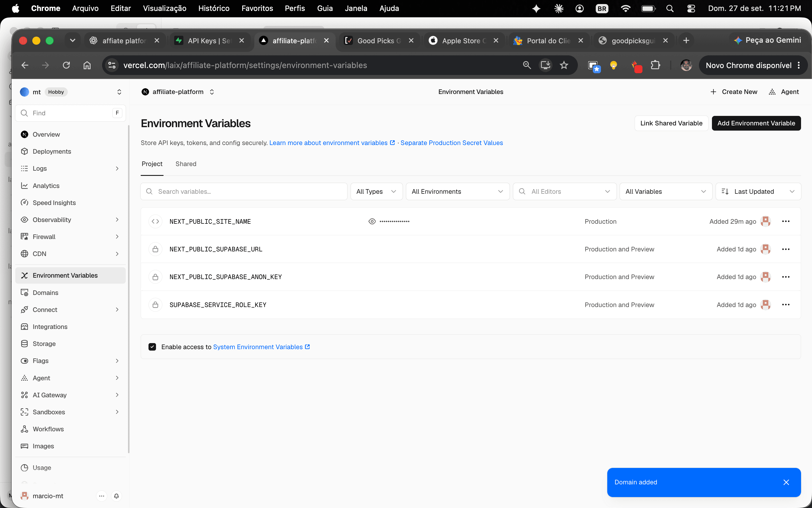Reload the page with the refresh icon
The width and height of the screenshot is (812, 508).
[66, 65]
